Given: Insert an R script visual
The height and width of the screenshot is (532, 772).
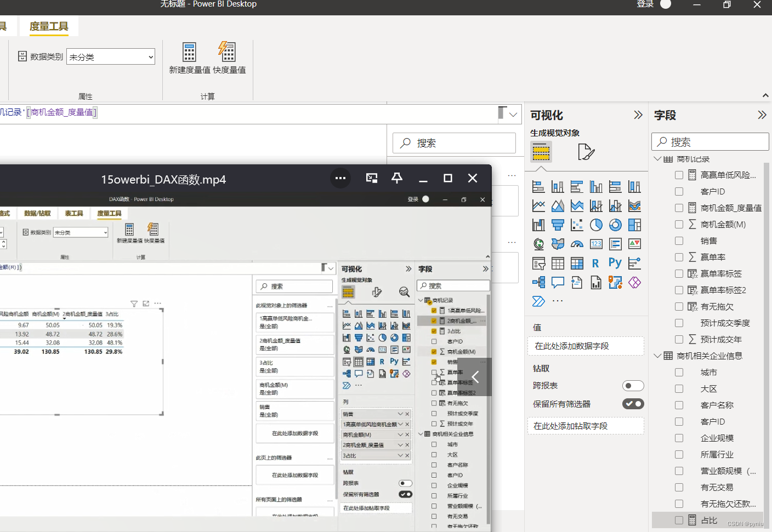Looking at the screenshot, I should pyautogui.click(x=596, y=263).
